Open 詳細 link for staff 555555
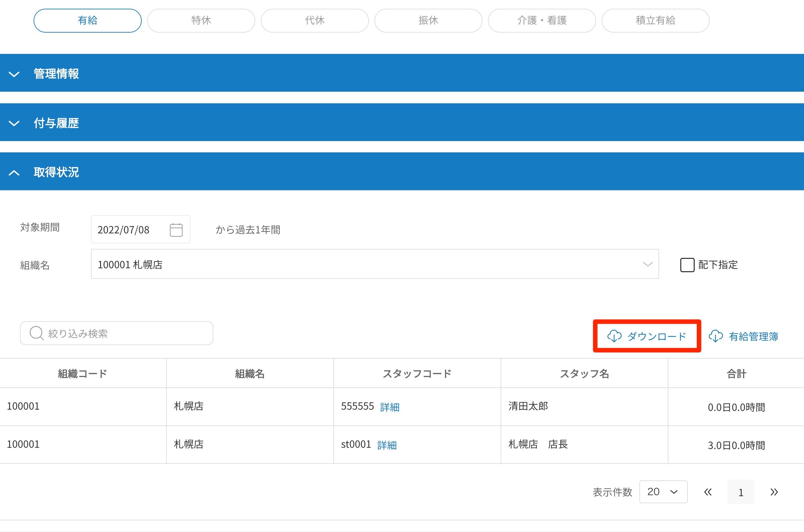This screenshot has height=532, width=804. coord(390,407)
